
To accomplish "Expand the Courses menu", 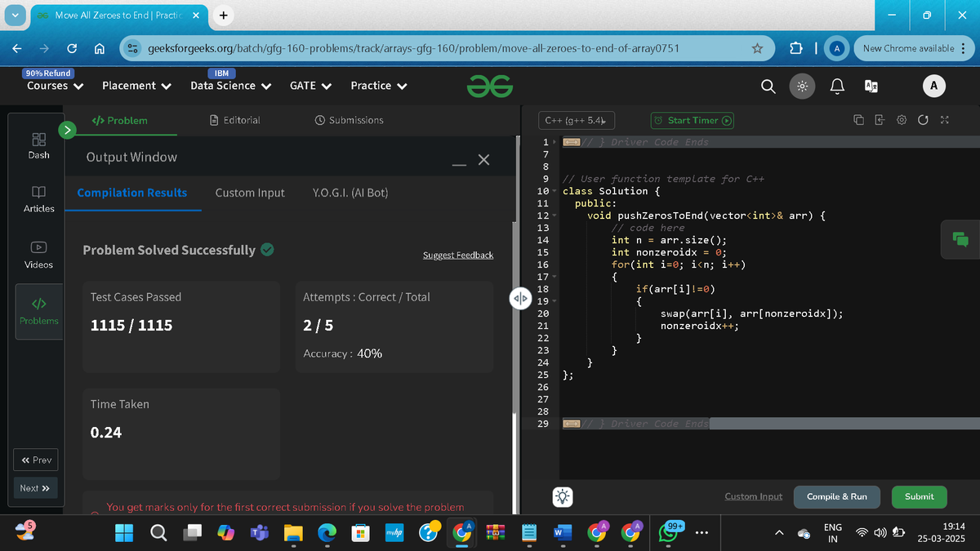I will (x=55, y=86).
